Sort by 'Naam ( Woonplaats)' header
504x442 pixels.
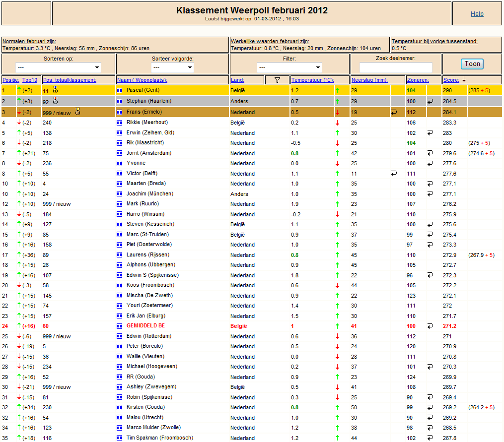click(142, 80)
